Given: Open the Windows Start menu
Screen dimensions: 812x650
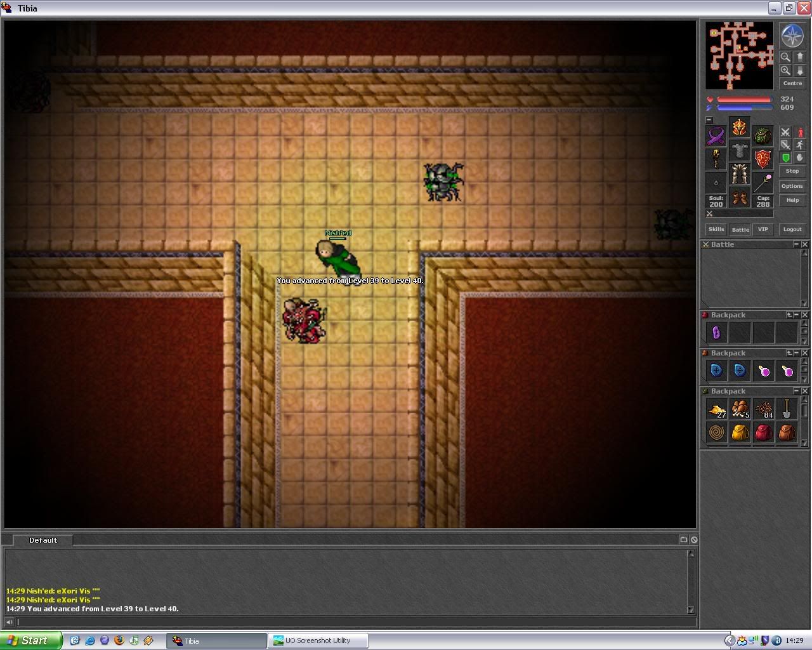Looking at the screenshot, I should pos(31,640).
